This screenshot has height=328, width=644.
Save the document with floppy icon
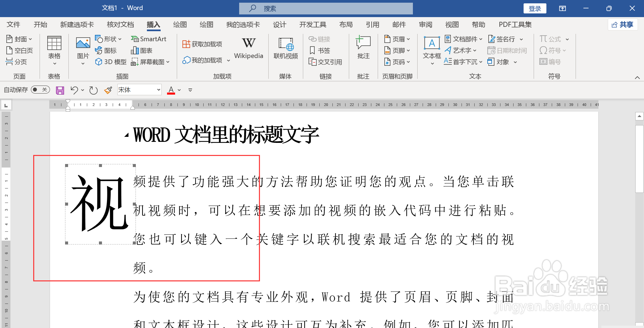(x=60, y=90)
